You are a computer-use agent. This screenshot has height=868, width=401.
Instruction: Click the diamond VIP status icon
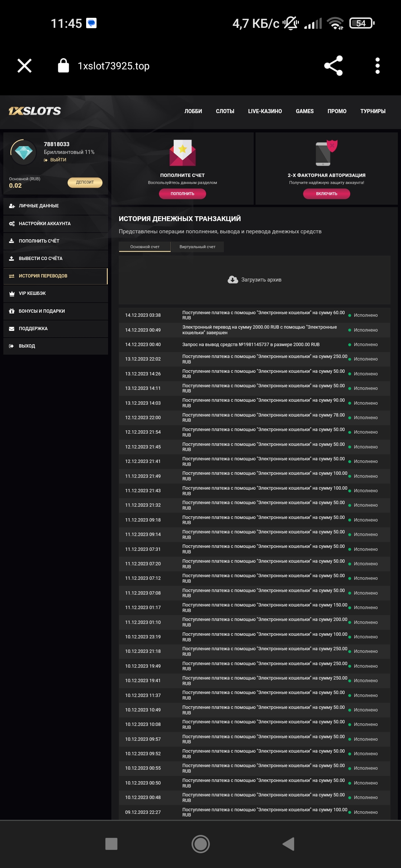pyautogui.click(x=23, y=152)
